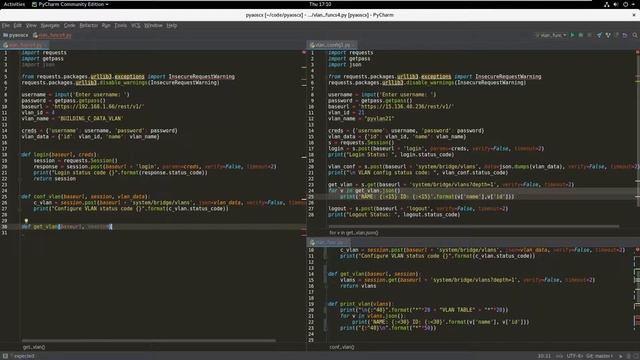Click line number 30 in left gutter
Viewport: 640px width, 360px height.
point(4,227)
